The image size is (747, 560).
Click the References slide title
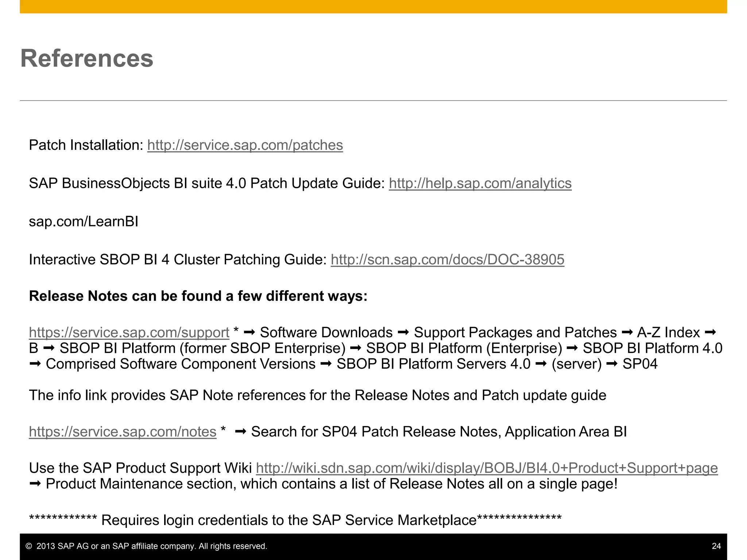pyautogui.click(x=87, y=58)
